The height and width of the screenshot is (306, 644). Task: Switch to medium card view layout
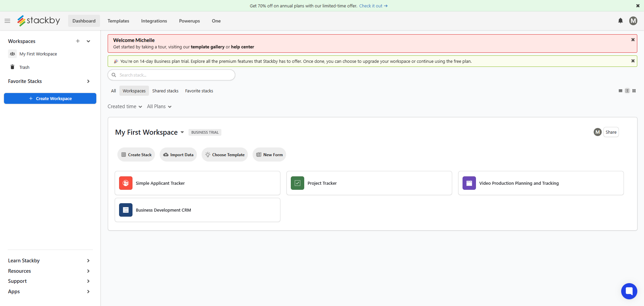tap(627, 91)
